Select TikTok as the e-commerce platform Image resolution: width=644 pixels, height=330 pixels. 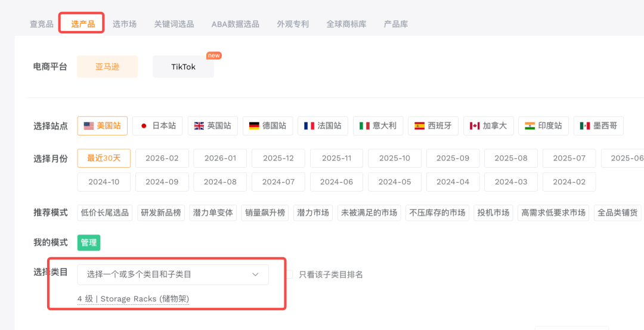pos(183,67)
